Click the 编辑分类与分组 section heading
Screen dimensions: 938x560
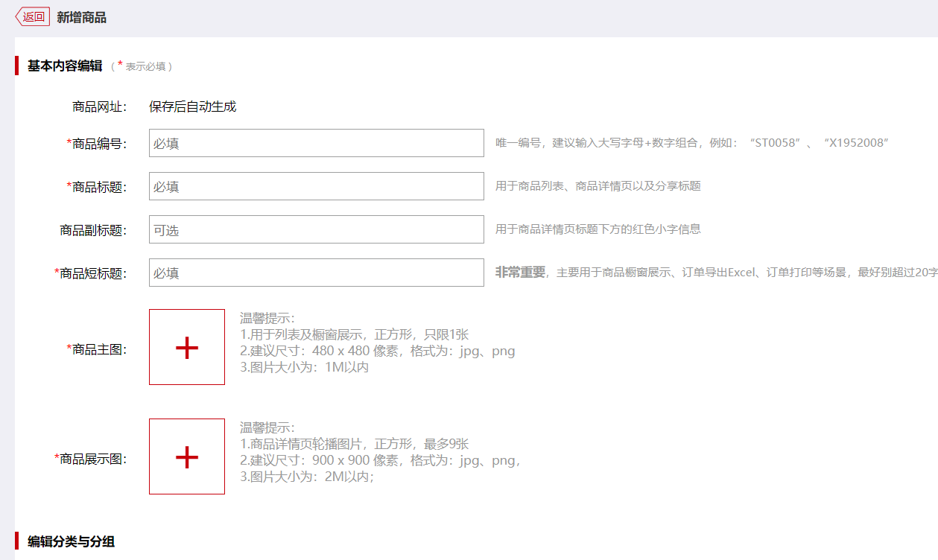[x=71, y=541]
